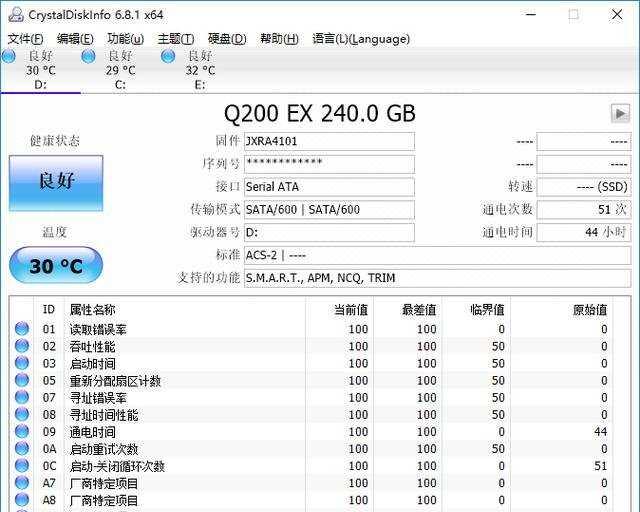Click the 30 °C temperature button
This screenshot has height=512, width=640.
coord(56,265)
